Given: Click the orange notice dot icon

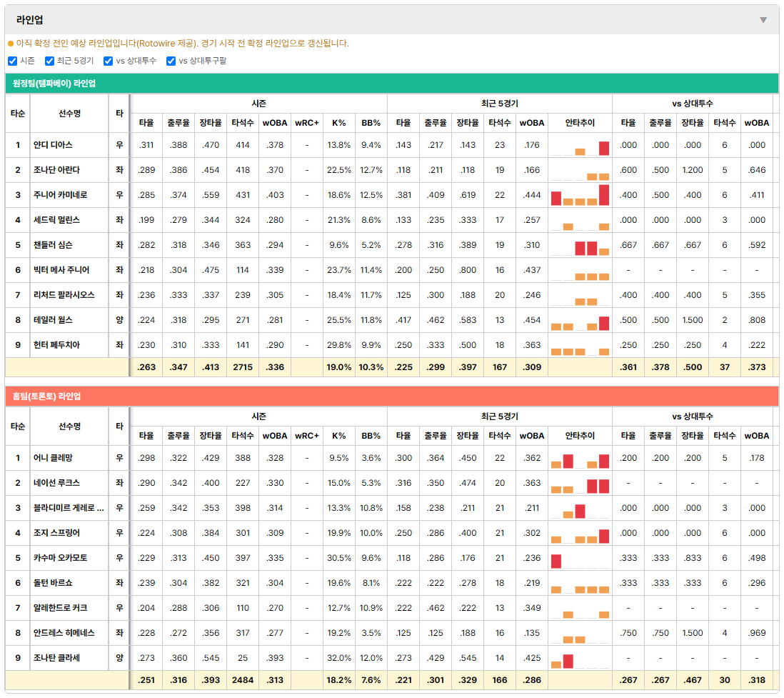Looking at the screenshot, I should [x=11, y=44].
